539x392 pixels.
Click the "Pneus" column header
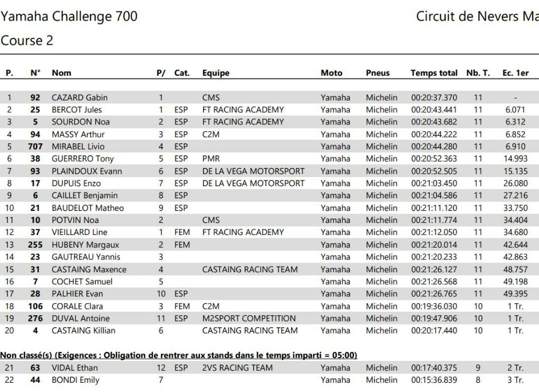pyautogui.click(x=377, y=73)
